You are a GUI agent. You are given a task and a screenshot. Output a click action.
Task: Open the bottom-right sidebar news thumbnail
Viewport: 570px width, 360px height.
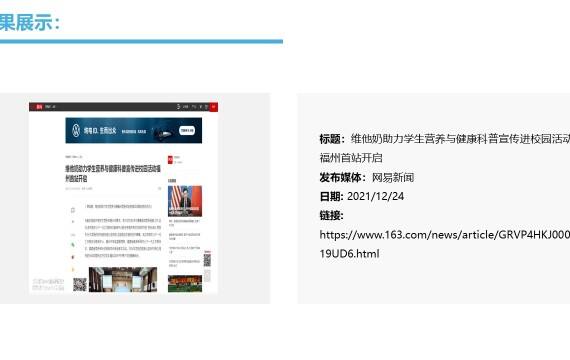(x=185, y=284)
